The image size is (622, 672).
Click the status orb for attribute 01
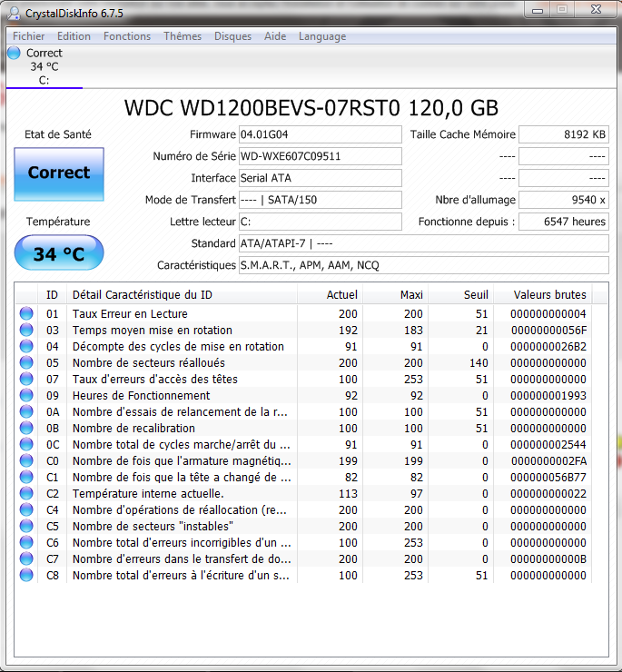pyautogui.click(x=26, y=313)
